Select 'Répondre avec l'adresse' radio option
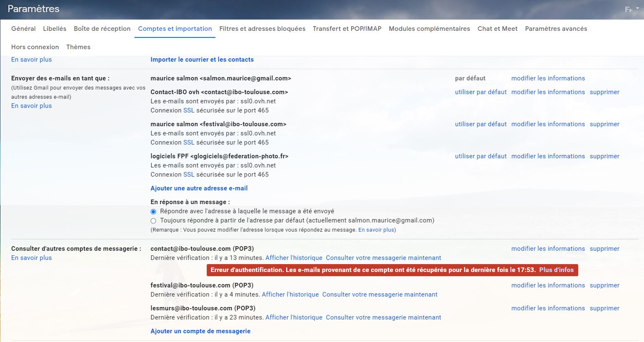 tap(154, 212)
